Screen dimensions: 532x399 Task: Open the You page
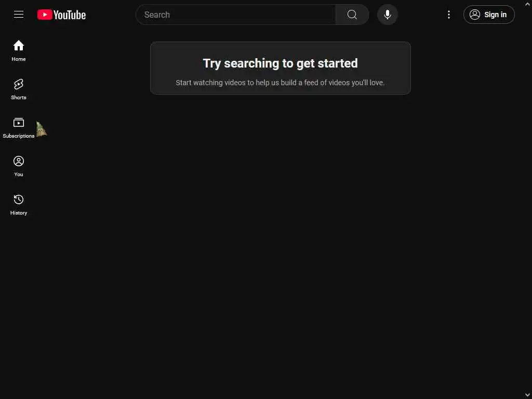pyautogui.click(x=19, y=166)
